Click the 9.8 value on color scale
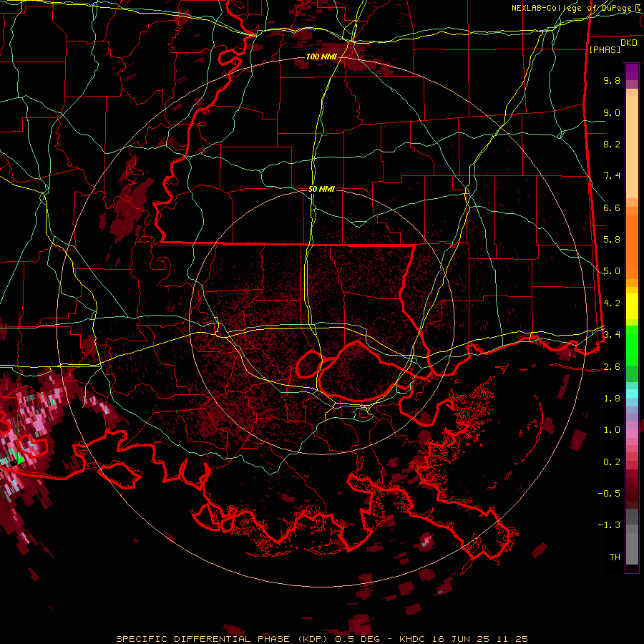The image size is (644, 644). tap(612, 80)
